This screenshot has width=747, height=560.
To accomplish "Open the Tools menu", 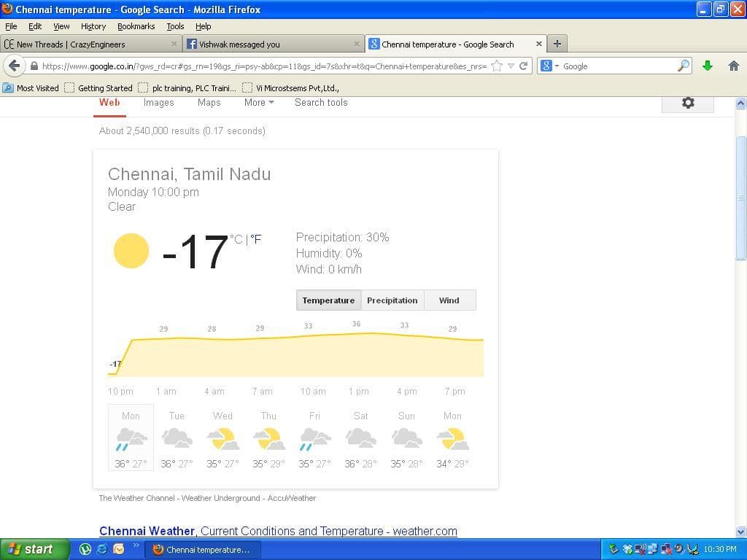I will (x=175, y=26).
